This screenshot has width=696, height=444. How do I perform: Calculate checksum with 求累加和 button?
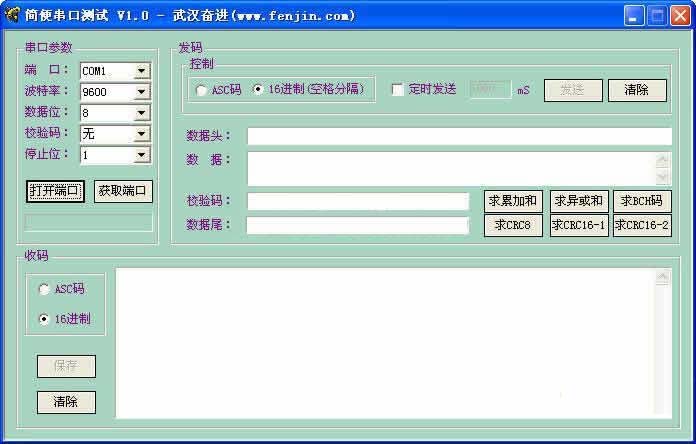tap(513, 201)
